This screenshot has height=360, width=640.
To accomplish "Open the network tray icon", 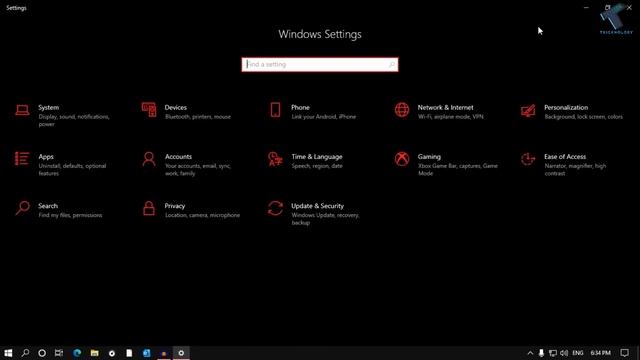I will coord(553,353).
